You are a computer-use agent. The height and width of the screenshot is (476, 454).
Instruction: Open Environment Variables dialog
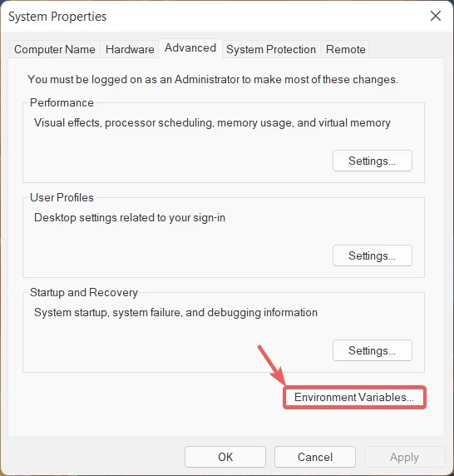coord(354,397)
